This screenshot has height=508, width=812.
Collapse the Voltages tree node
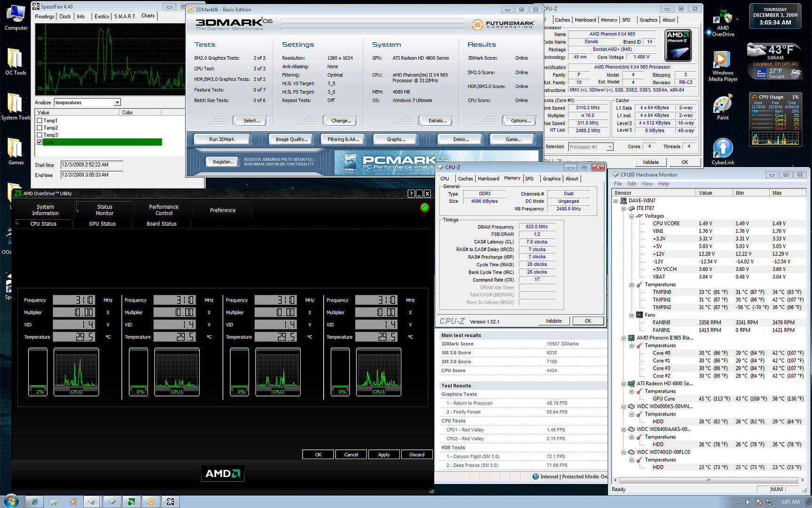point(632,216)
